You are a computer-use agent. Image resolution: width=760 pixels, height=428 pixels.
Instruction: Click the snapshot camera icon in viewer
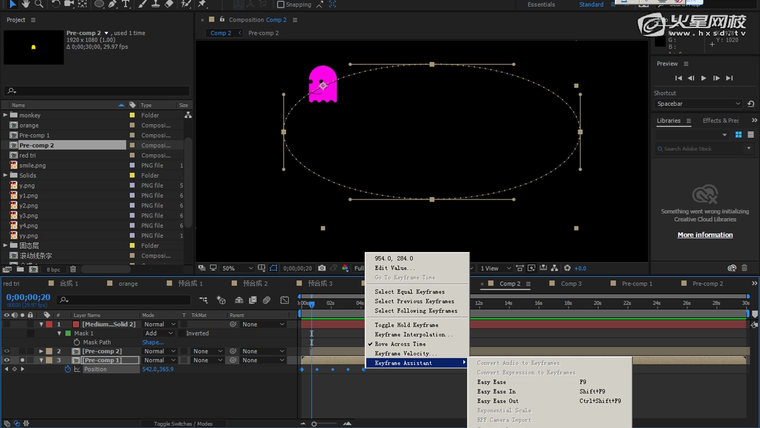(320, 268)
